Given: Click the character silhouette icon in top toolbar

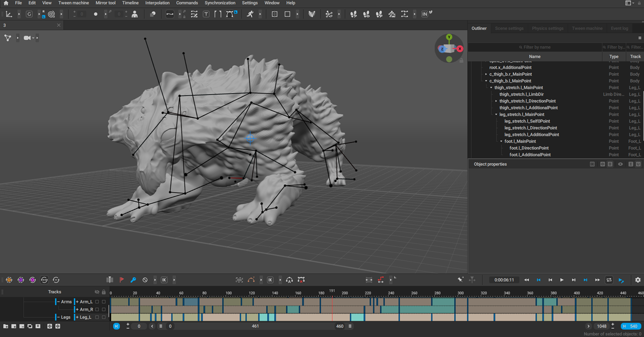Looking at the screenshot, I should point(135,14).
